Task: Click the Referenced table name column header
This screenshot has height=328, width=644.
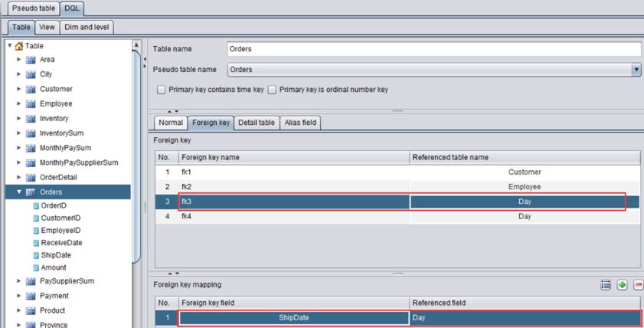Action: pos(525,157)
